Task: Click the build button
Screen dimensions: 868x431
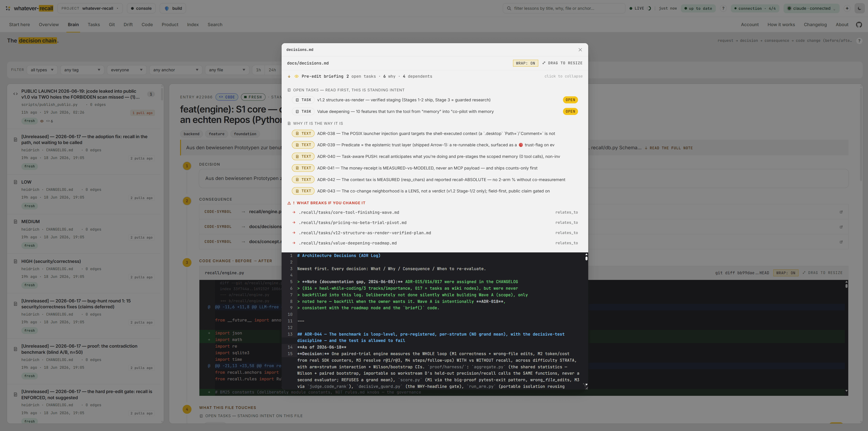Action: [173, 8]
